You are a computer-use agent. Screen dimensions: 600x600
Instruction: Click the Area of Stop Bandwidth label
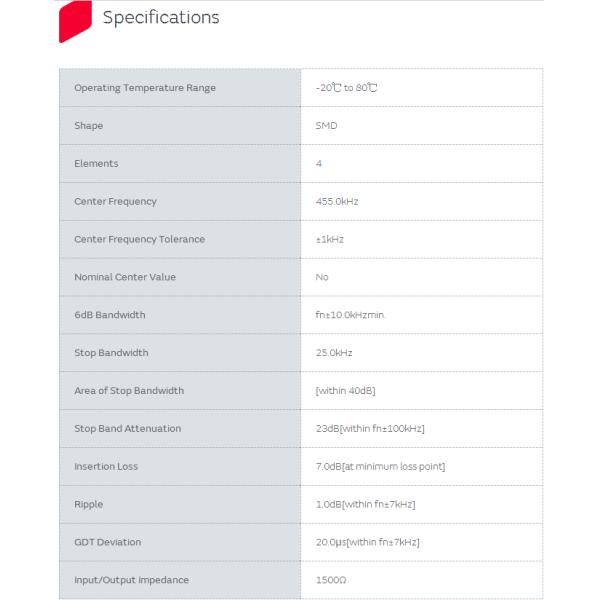click(x=129, y=391)
